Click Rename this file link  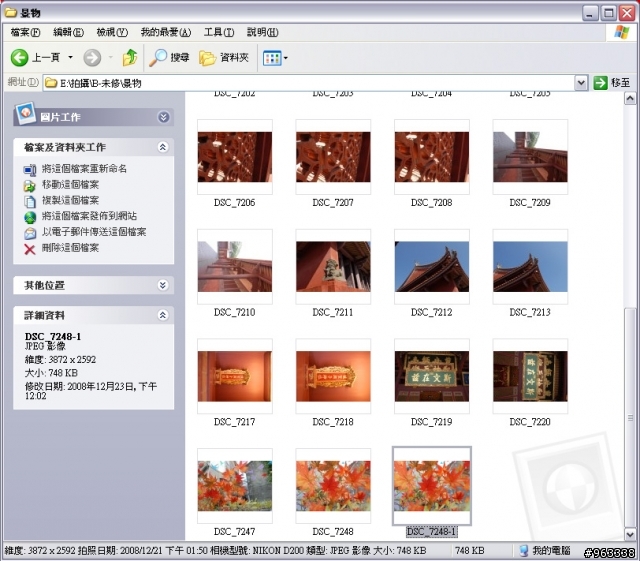coord(84,168)
